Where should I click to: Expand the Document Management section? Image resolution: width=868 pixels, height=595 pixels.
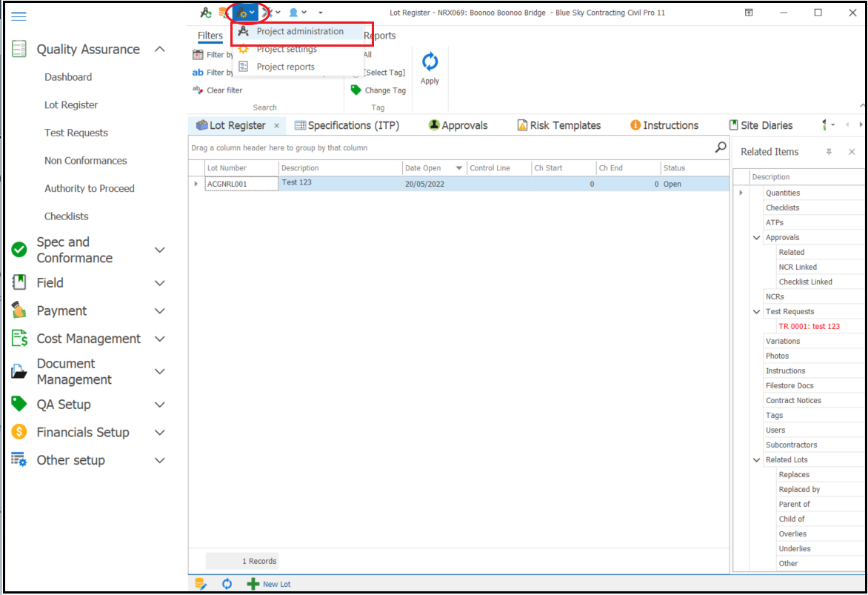160,371
